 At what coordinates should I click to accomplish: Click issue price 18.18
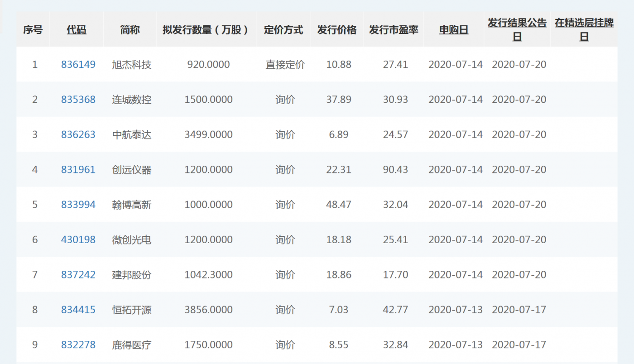339,239
